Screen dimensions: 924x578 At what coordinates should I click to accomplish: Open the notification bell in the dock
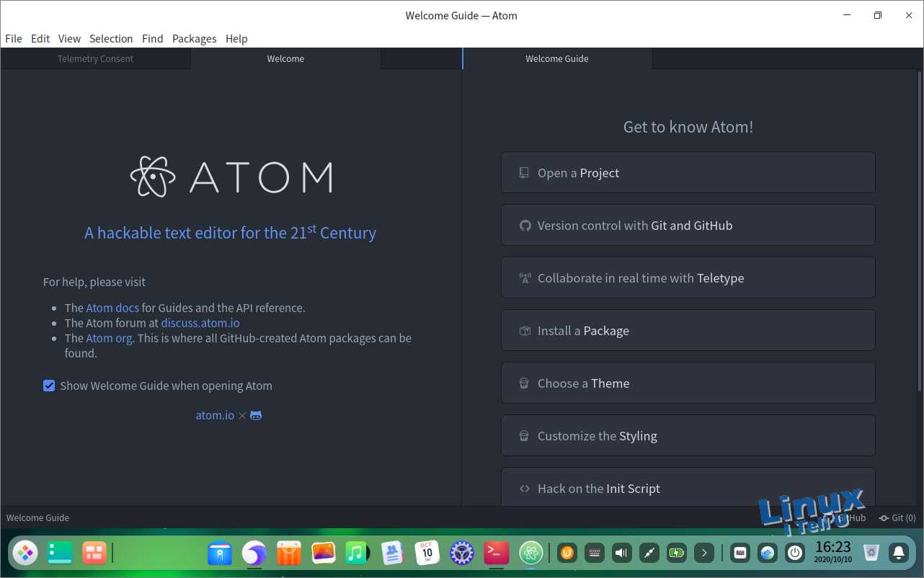[x=899, y=553]
